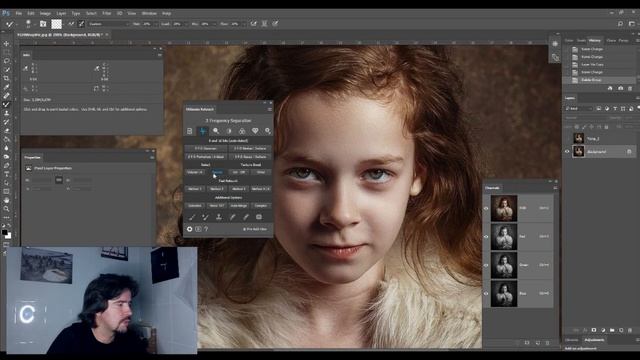
Task: Select the Eyedropper tool in the toolbar
Action: click(x=6, y=87)
